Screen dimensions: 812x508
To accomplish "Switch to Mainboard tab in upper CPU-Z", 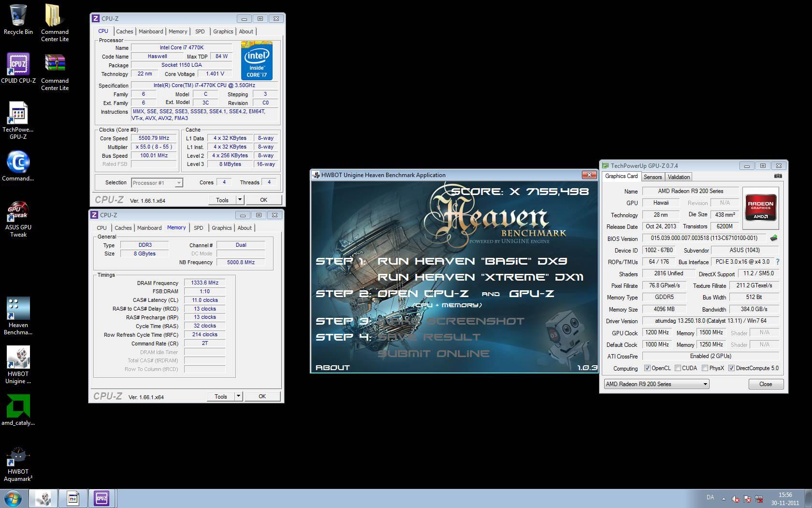I will click(151, 31).
